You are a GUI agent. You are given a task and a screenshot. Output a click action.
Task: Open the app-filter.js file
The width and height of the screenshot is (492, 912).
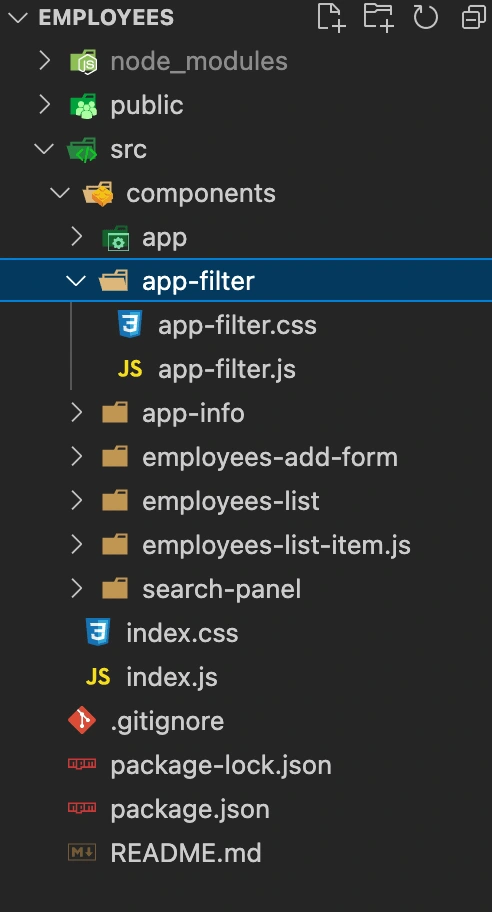pyautogui.click(x=227, y=370)
